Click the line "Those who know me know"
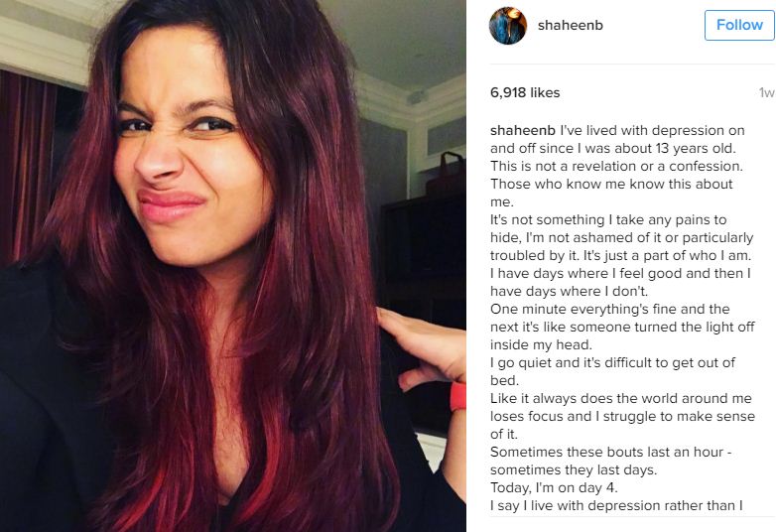The width and height of the screenshot is (776, 532). click(611, 184)
